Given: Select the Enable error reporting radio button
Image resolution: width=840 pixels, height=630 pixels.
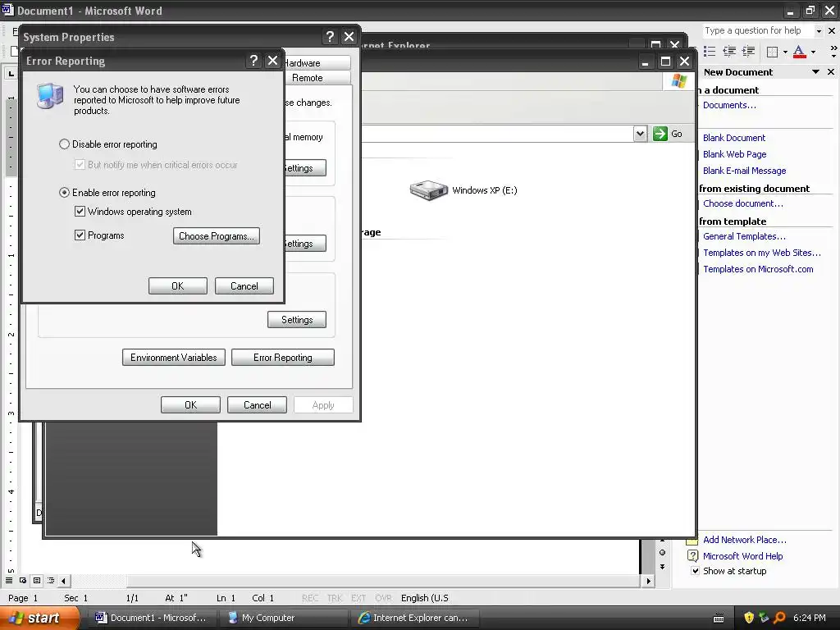Looking at the screenshot, I should point(64,192).
